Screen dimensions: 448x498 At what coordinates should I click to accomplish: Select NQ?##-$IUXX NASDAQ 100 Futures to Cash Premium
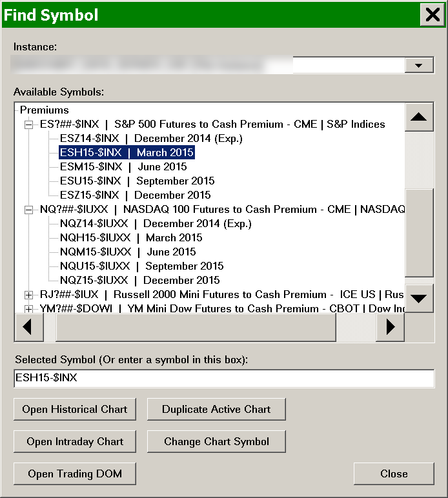point(222,209)
